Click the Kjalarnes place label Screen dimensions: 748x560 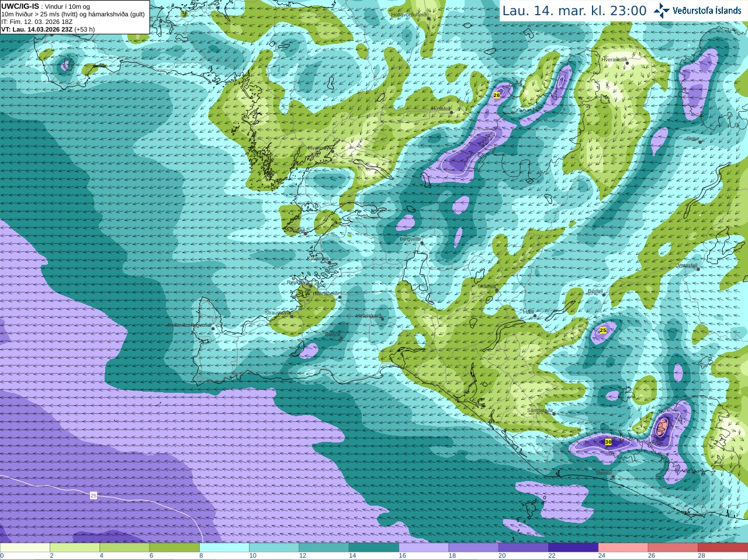click(318, 258)
